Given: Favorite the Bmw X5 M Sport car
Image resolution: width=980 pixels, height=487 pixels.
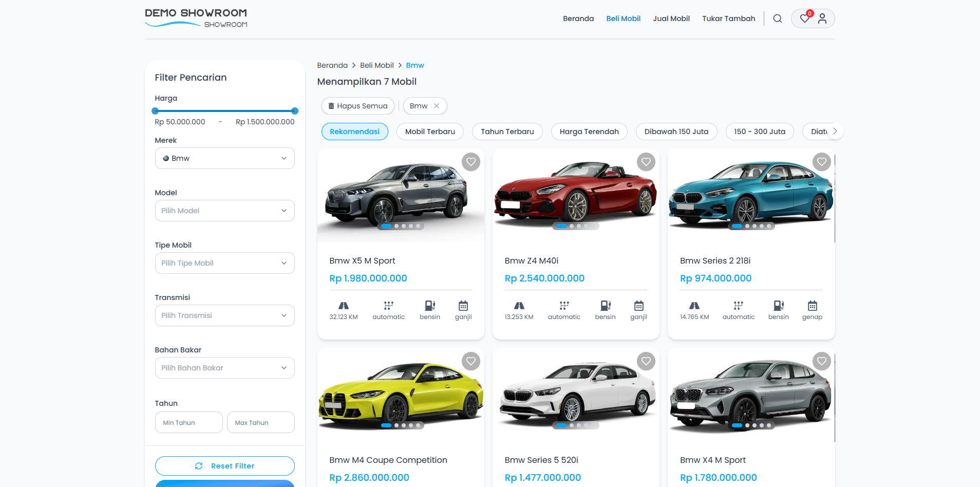Looking at the screenshot, I should [470, 162].
